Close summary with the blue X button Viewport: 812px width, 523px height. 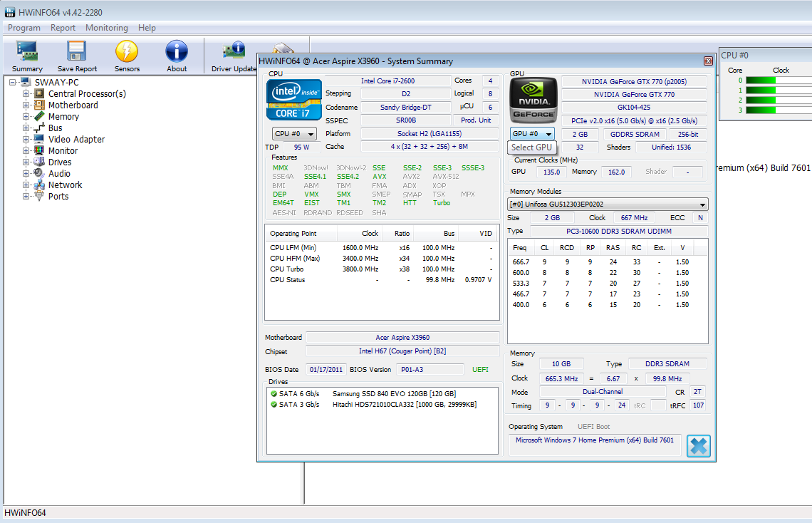[x=699, y=446]
